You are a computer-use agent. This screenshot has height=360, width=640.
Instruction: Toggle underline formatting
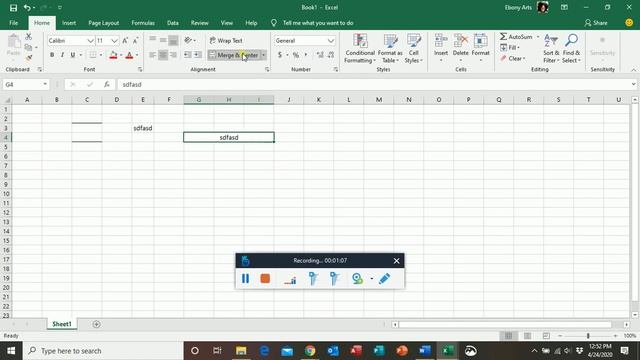coord(73,55)
